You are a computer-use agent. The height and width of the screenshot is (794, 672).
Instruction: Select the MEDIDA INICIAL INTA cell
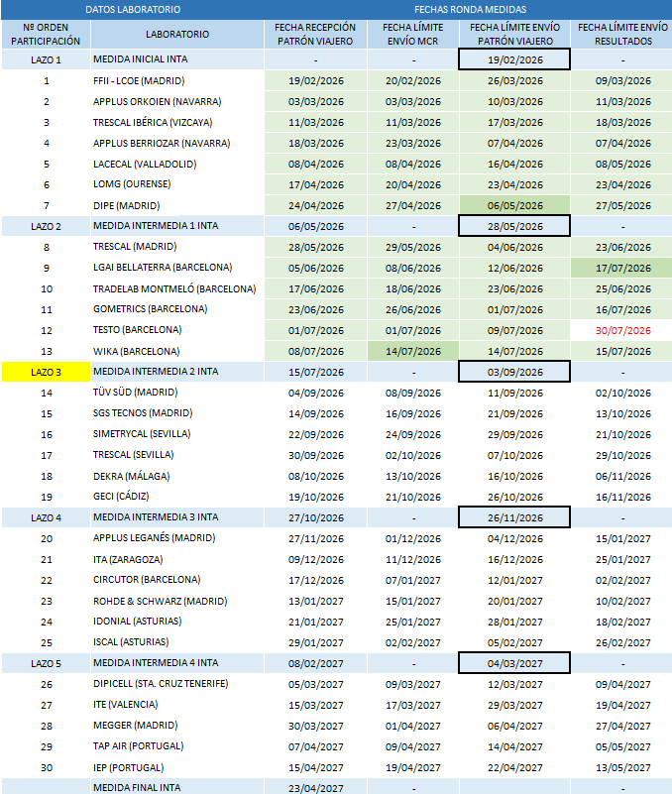pos(177,59)
